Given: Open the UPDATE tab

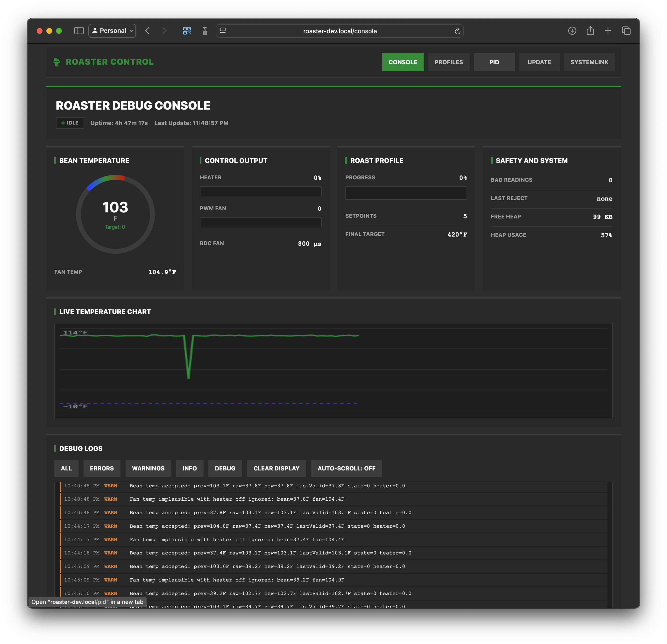Looking at the screenshot, I should (539, 62).
